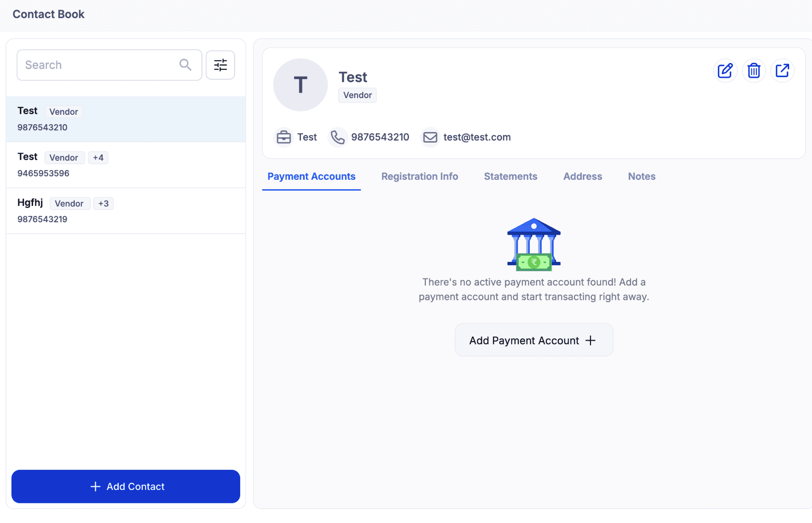Click the search magnifier icon

[185, 65]
